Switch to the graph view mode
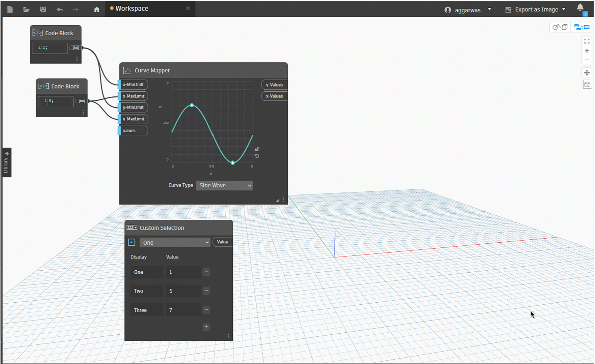This screenshot has width=595, height=364. (x=582, y=27)
